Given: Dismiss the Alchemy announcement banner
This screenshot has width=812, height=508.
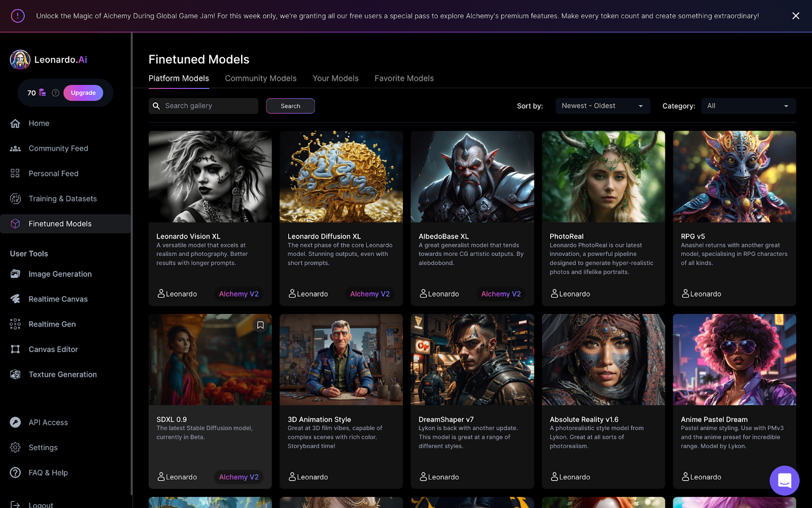Looking at the screenshot, I should coord(796,16).
